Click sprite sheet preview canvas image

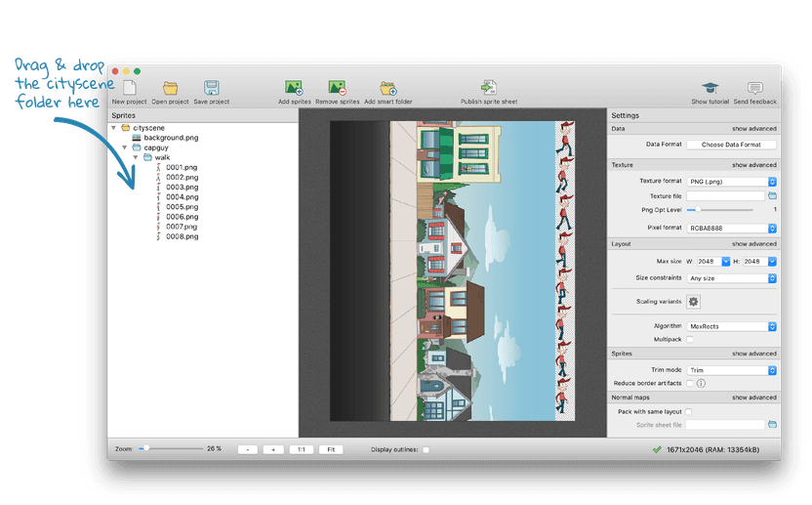[x=452, y=271]
